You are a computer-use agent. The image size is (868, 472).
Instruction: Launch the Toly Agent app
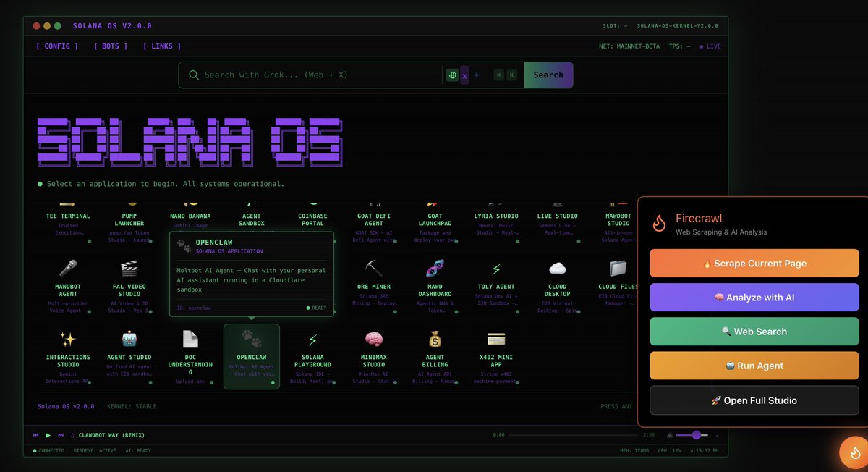pos(496,286)
